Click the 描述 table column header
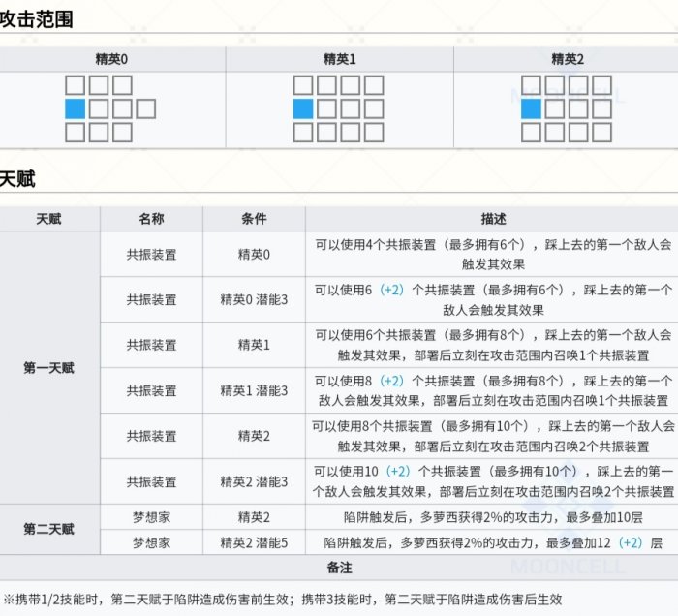The height and width of the screenshot is (616, 678). coord(492,219)
